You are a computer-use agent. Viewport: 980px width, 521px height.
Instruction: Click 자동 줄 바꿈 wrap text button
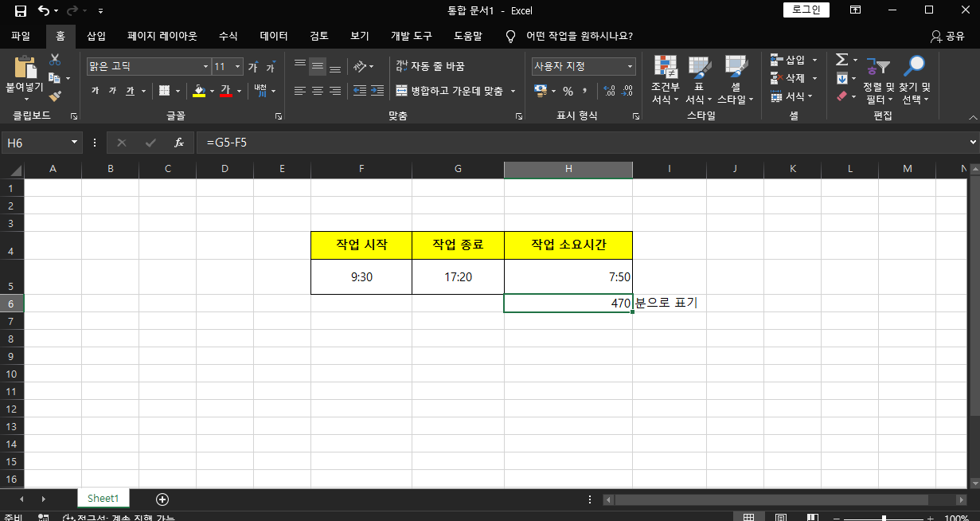pos(430,66)
